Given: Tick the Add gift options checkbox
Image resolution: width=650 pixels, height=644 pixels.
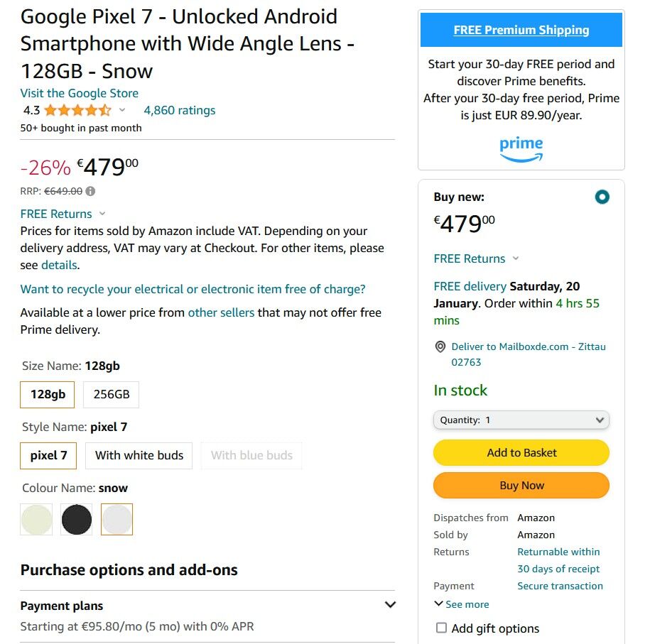Looking at the screenshot, I should pos(441,628).
